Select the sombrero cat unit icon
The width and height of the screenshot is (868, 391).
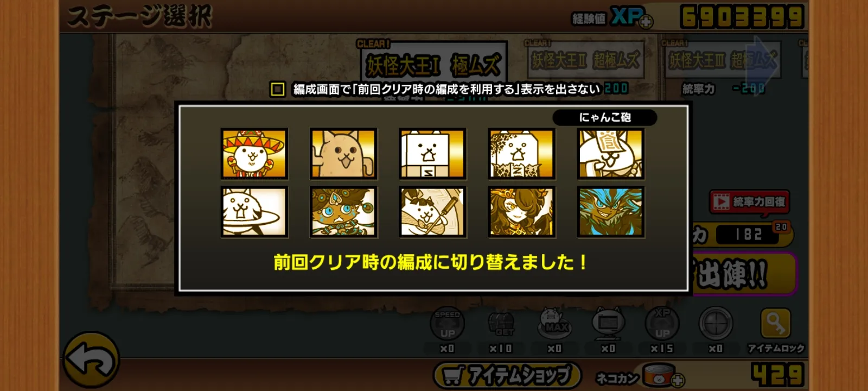(254, 154)
